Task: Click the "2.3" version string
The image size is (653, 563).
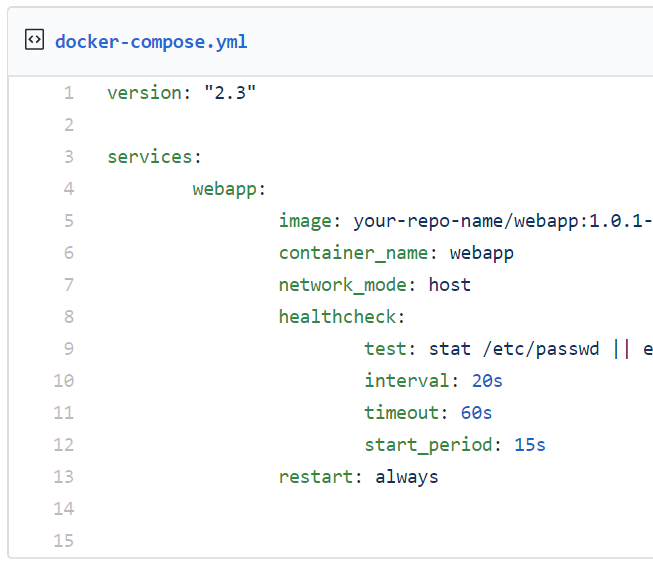Action: [229, 92]
